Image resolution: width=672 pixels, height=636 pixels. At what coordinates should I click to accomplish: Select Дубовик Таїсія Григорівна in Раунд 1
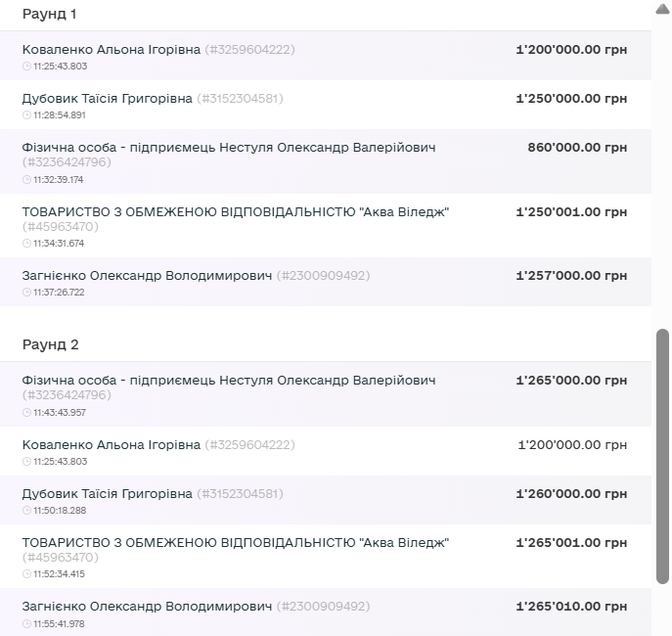107,99
